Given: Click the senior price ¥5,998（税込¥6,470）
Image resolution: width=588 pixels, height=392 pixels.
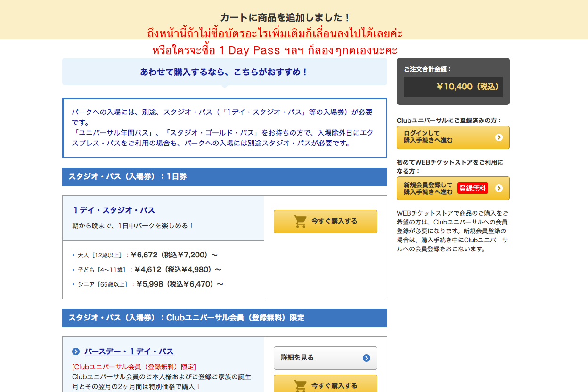Looking at the screenshot, I should tap(180, 284).
